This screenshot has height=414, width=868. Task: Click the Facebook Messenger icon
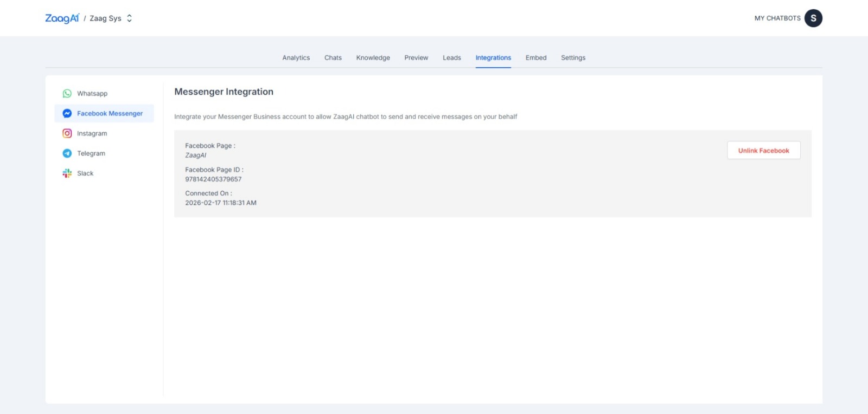[67, 113]
